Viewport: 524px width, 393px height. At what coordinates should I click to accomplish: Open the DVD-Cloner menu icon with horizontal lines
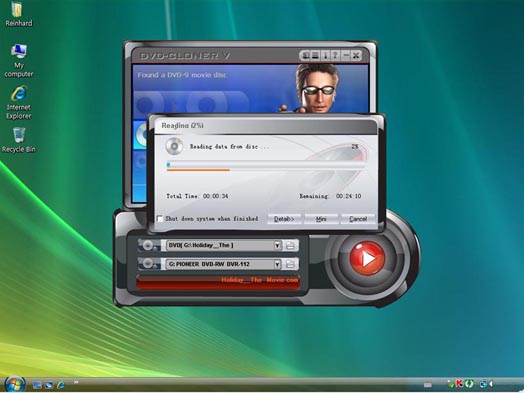tap(315, 55)
